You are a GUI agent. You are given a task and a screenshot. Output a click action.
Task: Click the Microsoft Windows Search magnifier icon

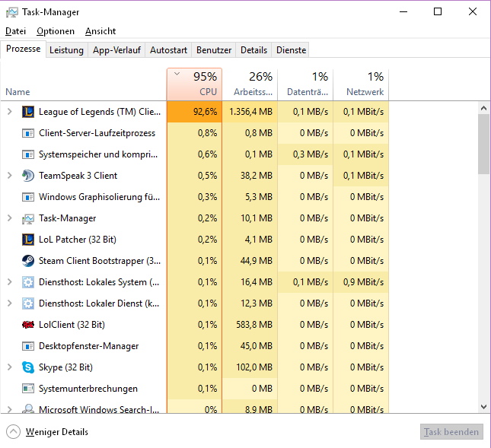28,408
